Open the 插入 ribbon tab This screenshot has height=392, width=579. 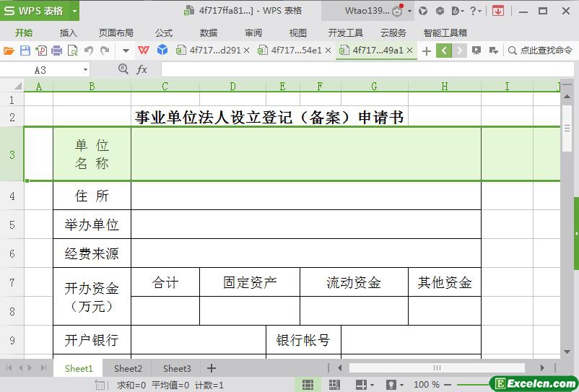69,33
